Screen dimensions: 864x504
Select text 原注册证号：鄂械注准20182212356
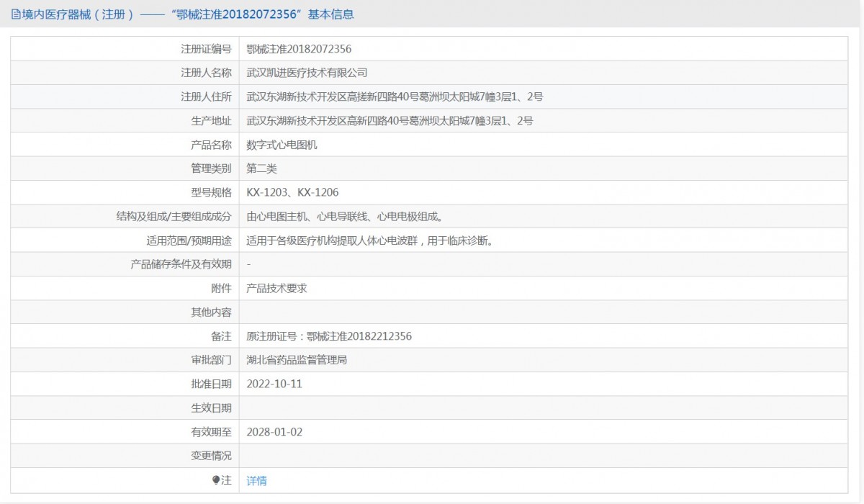pyautogui.click(x=329, y=336)
